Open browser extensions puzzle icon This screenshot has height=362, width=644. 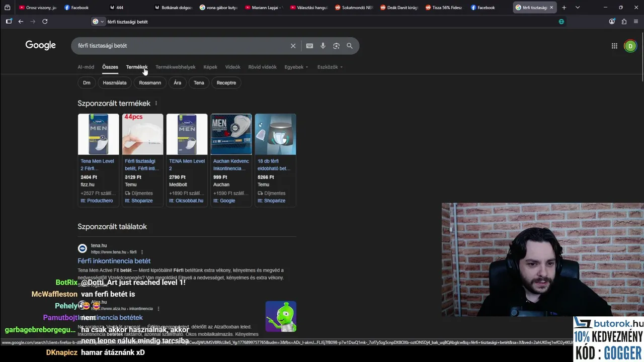(624, 22)
